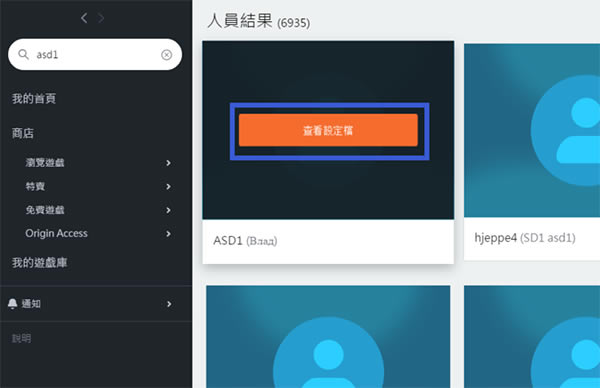
Task: Select Origin Access menu entry
Action: [x=57, y=233]
